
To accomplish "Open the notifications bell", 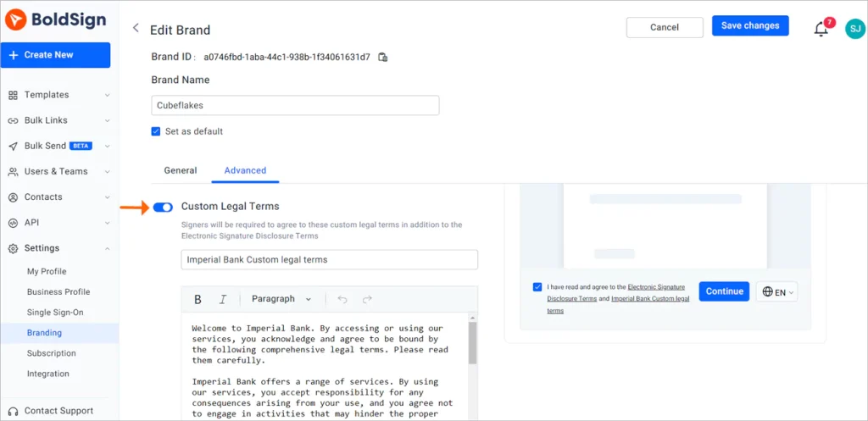I will pyautogui.click(x=821, y=30).
